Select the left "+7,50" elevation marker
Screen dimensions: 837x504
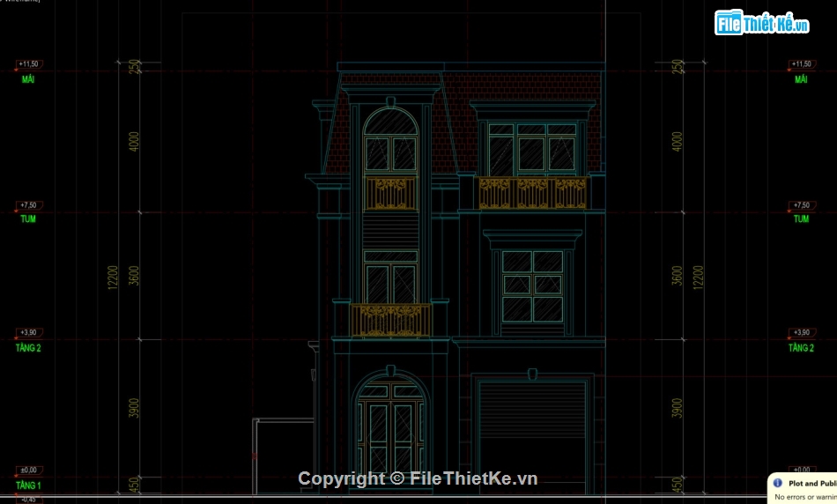[x=28, y=205]
